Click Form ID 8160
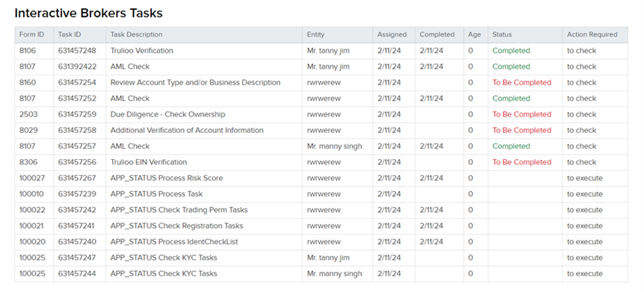The image size is (644, 292). click(x=28, y=83)
